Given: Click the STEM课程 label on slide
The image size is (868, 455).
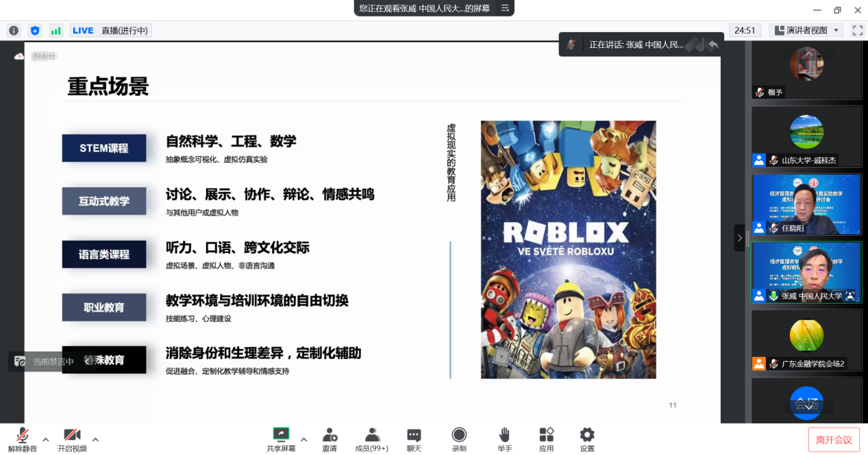Looking at the screenshot, I should point(104,148).
